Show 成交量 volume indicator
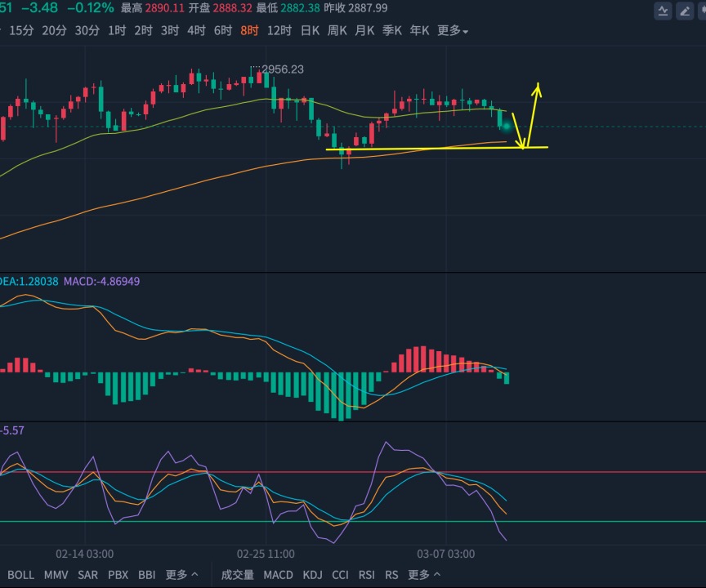Screen dimensions: 706x588 [x=237, y=575]
